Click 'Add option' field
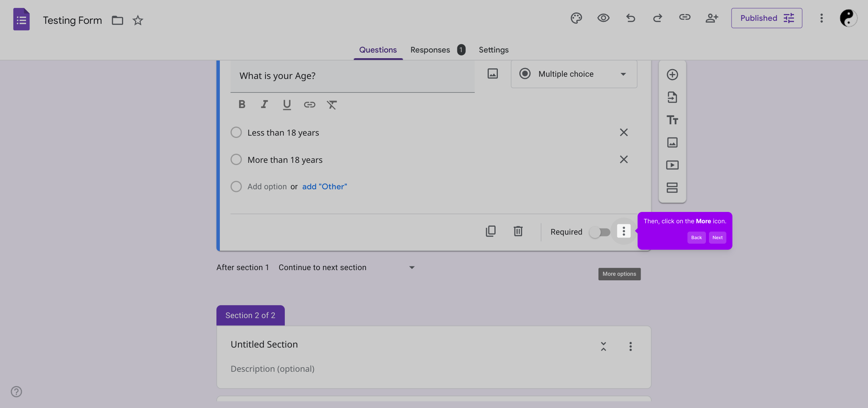The width and height of the screenshot is (868, 408). coord(267,187)
